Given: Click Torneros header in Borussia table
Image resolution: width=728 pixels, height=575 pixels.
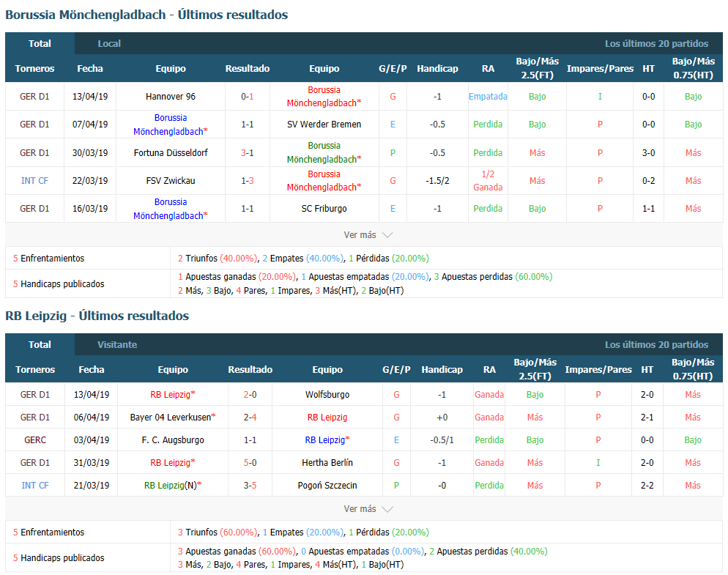Looking at the screenshot, I should click(x=34, y=68).
